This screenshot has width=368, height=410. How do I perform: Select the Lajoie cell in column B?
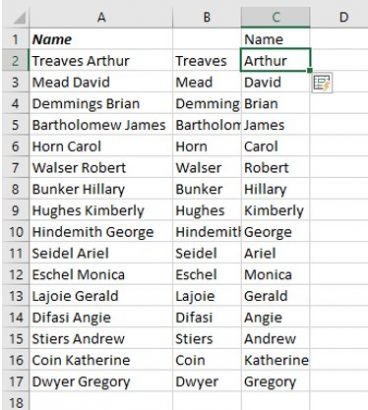click(x=207, y=296)
